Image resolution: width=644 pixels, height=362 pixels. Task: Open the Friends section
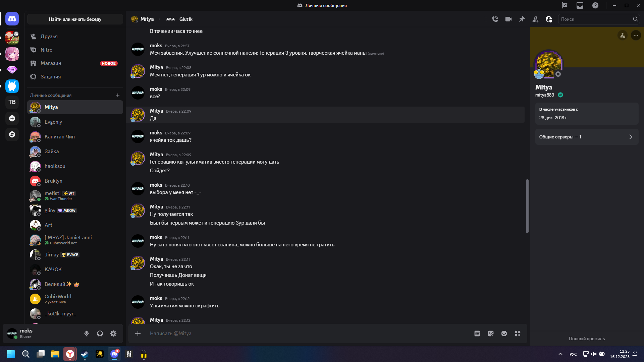click(x=49, y=36)
